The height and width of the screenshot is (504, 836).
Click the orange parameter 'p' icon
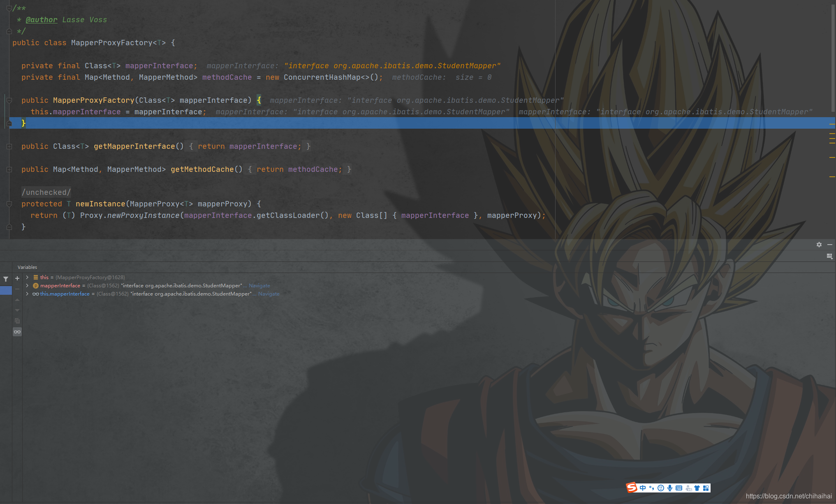point(36,286)
